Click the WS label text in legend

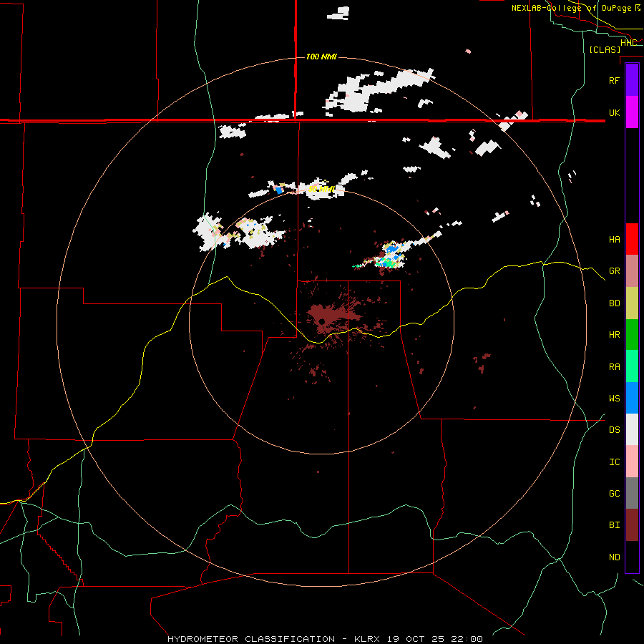(x=614, y=398)
